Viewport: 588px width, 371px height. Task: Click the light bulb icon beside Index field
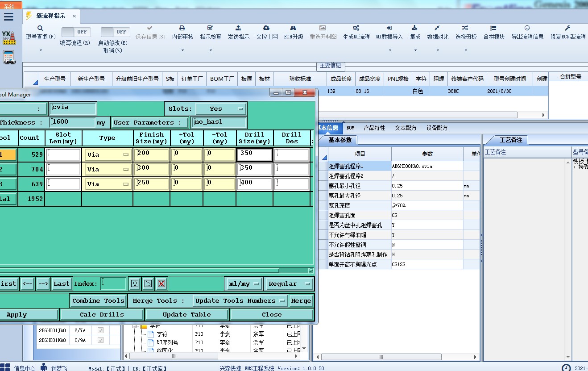pyautogui.click(x=135, y=283)
